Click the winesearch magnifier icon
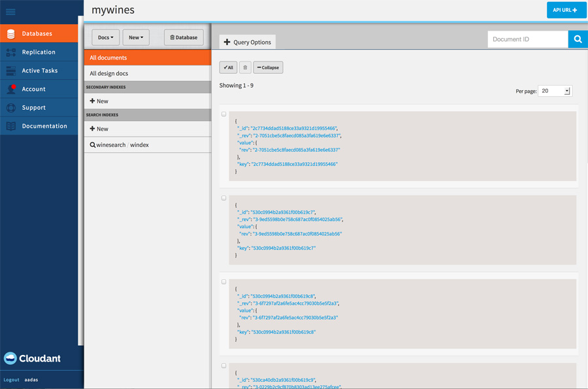 point(92,144)
